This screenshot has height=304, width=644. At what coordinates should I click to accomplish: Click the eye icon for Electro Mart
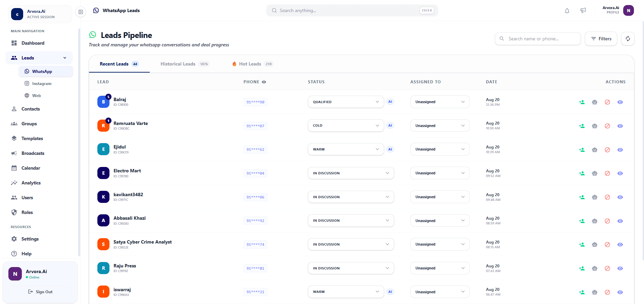click(620, 173)
